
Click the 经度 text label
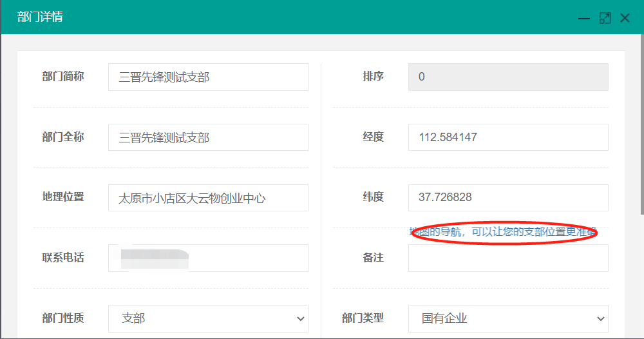(373, 137)
